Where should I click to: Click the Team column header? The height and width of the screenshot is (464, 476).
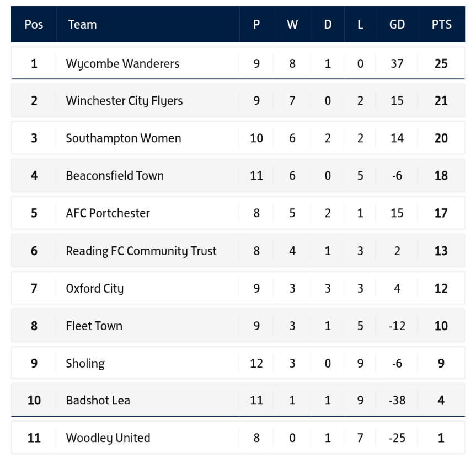[x=82, y=24]
